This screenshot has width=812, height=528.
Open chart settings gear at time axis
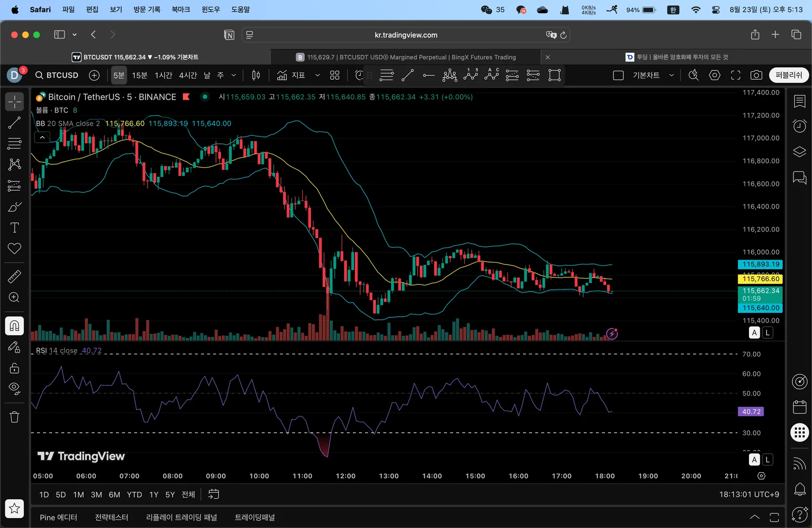coord(761,476)
